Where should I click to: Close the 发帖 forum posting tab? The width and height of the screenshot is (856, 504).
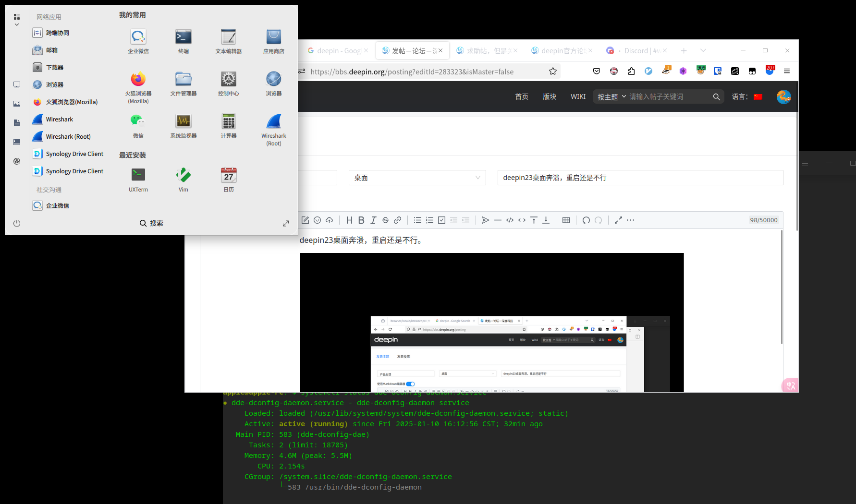click(x=440, y=50)
